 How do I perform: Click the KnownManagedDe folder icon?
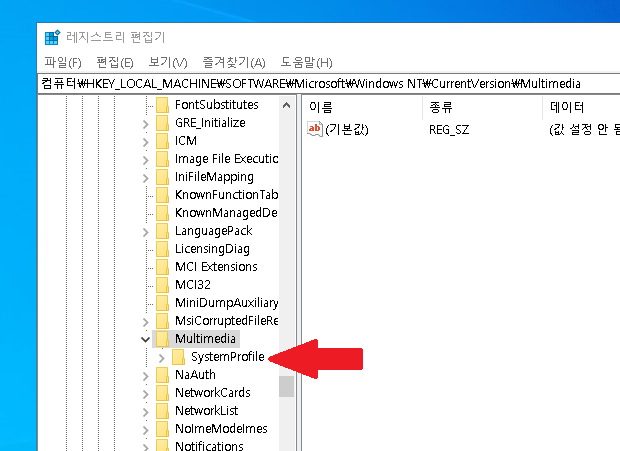click(163, 213)
